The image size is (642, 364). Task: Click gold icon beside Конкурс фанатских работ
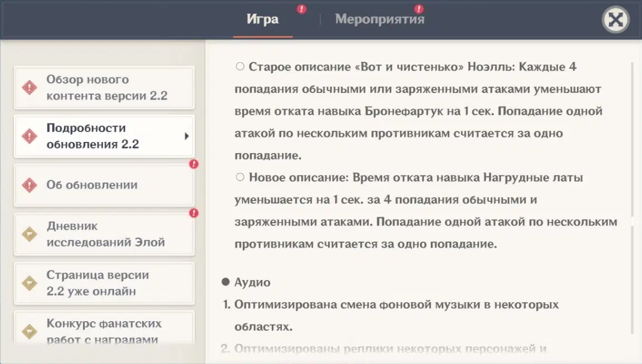coord(30,332)
